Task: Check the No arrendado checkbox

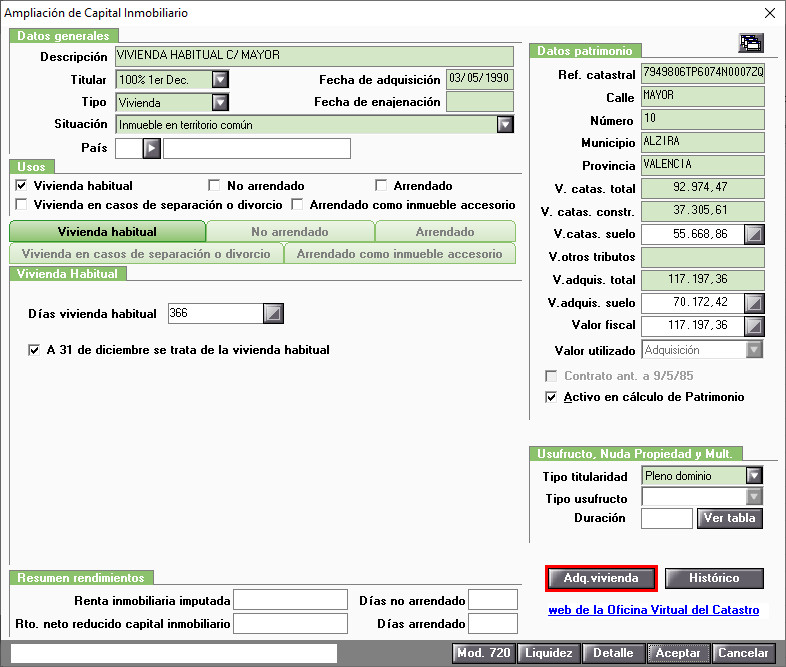Action: 214,186
